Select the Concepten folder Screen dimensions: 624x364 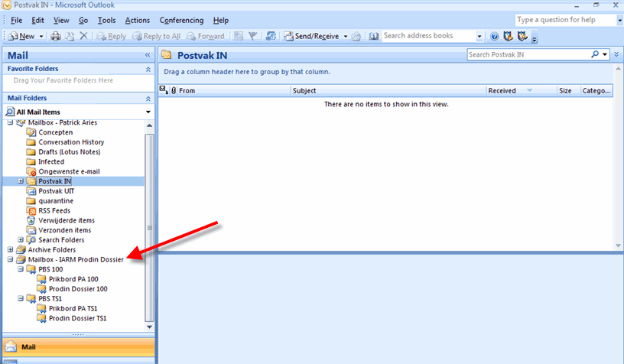(55, 132)
